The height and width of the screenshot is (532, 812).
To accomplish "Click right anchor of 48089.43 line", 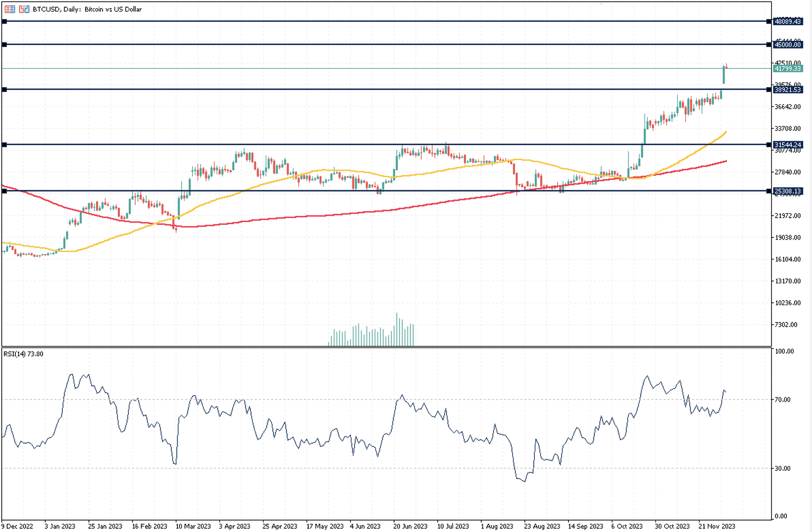I will [769, 21].
